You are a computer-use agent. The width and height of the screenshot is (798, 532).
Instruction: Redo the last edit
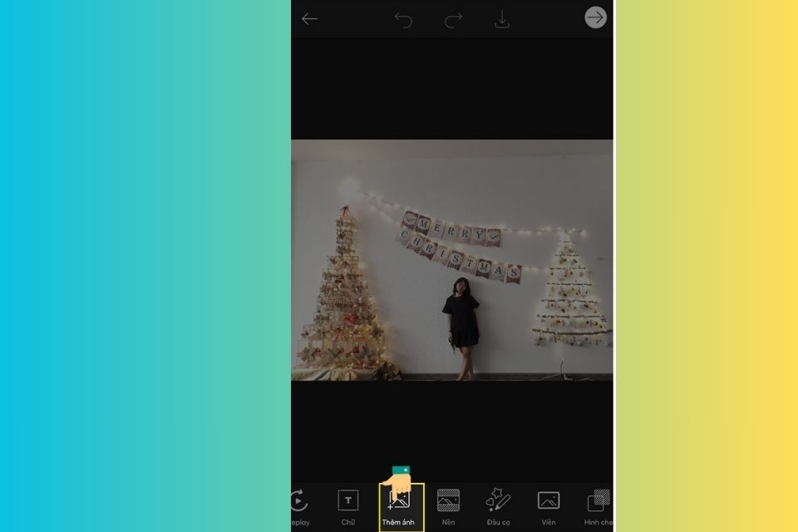pyautogui.click(x=453, y=20)
